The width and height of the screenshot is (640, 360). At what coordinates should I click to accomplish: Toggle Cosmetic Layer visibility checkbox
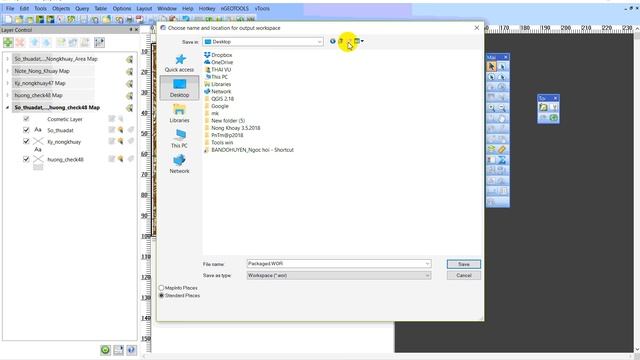(26, 119)
